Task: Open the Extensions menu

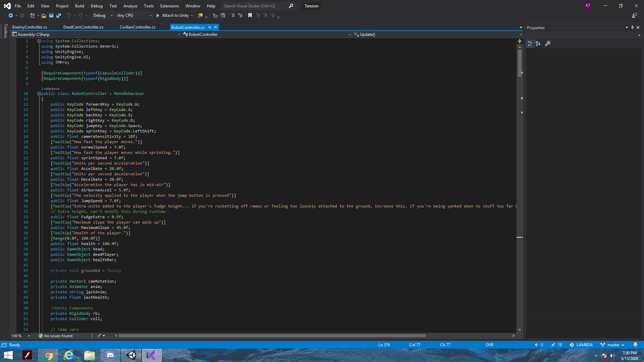Action: pyautogui.click(x=169, y=6)
